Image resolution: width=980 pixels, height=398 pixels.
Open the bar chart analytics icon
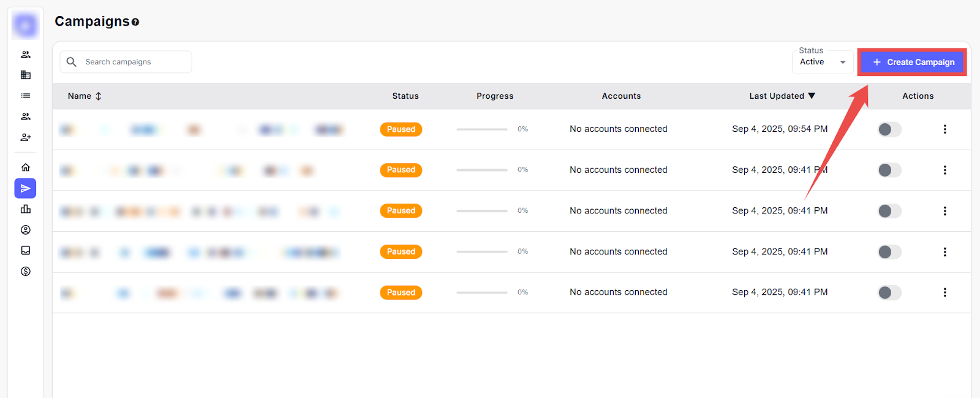click(x=26, y=209)
